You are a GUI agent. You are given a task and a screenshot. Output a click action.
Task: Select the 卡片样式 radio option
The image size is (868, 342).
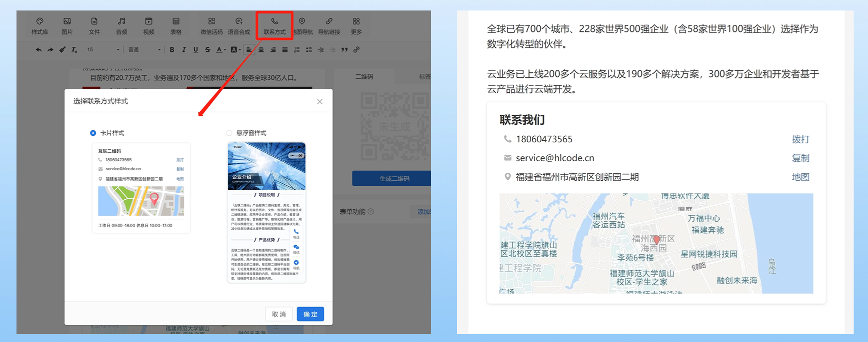[93, 133]
